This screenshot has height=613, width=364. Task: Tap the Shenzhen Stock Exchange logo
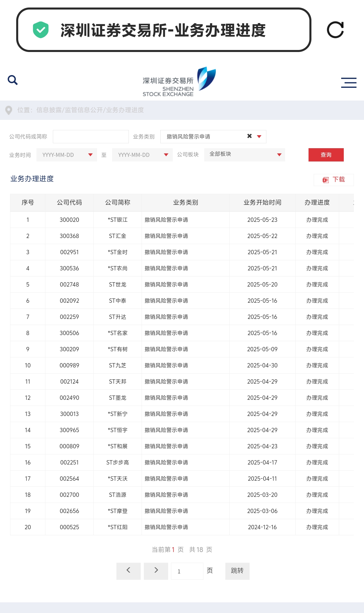click(179, 82)
